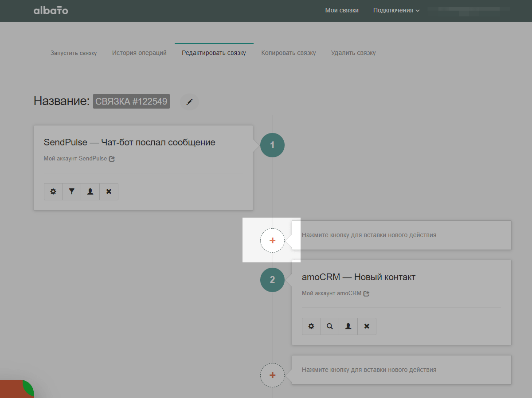
Task: Open settings gear on amoCRM card
Action: click(x=311, y=326)
